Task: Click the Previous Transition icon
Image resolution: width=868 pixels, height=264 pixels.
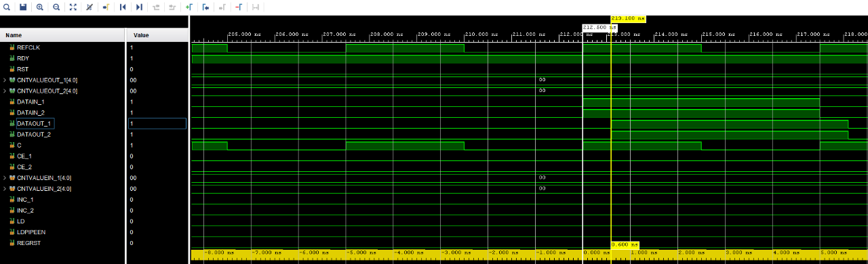Action: coord(156,7)
